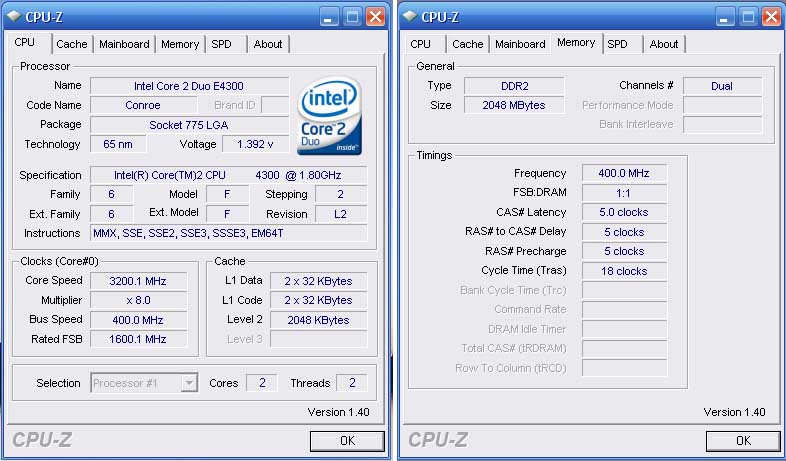Select the Technology value 65 nm
The height and width of the screenshot is (461, 786).
[118, 144]
